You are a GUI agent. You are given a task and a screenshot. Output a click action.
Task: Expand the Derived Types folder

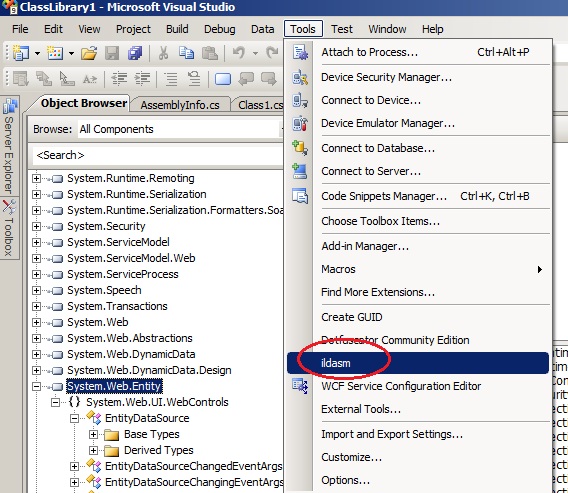coord(93,450)
